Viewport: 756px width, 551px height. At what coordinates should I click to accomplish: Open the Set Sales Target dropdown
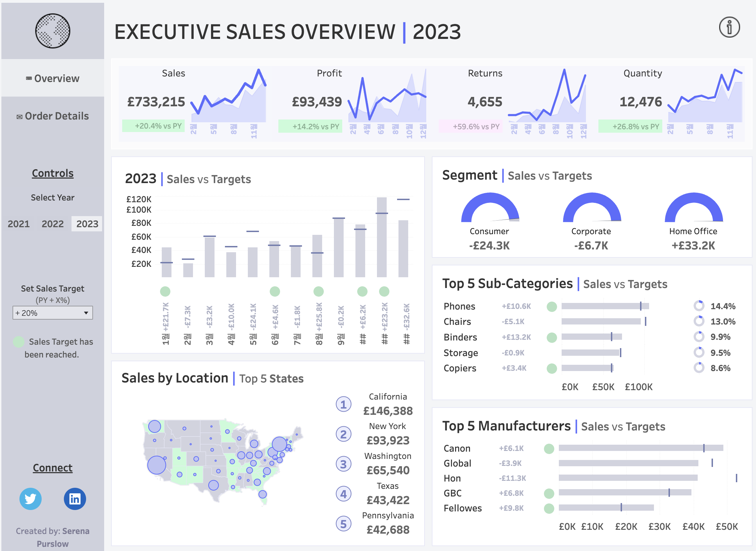pyautogui.click(x=53, y=313)
